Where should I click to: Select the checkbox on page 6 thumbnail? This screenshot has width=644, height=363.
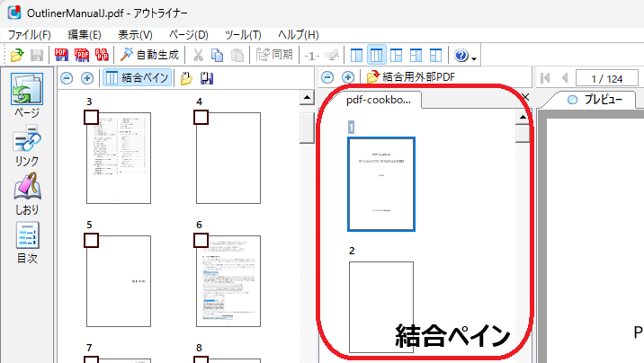[x=201, y=240]
